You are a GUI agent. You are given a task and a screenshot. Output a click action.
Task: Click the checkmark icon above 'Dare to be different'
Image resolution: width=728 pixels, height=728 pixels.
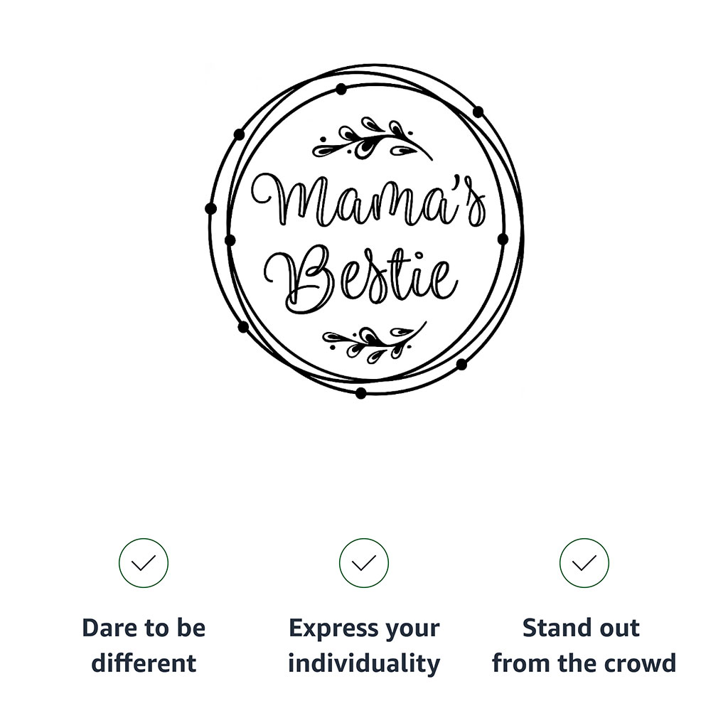pos(144,563)
